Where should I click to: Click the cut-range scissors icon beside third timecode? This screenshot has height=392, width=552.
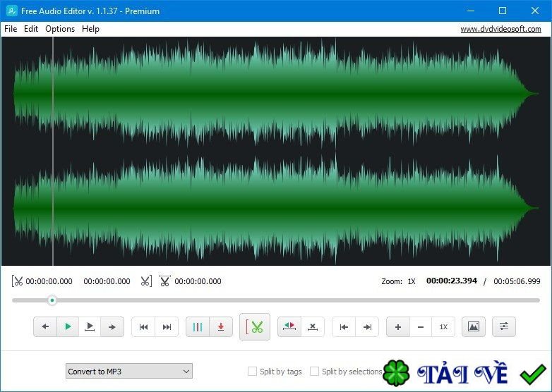(x=164, y=281)
